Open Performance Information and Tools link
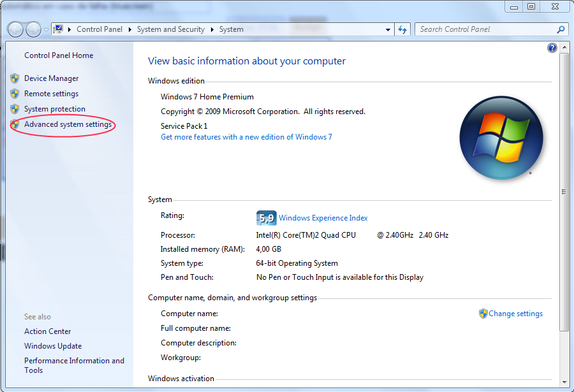Screen dimensions: 574x392 pyautogui.click(x=75, y=365)
